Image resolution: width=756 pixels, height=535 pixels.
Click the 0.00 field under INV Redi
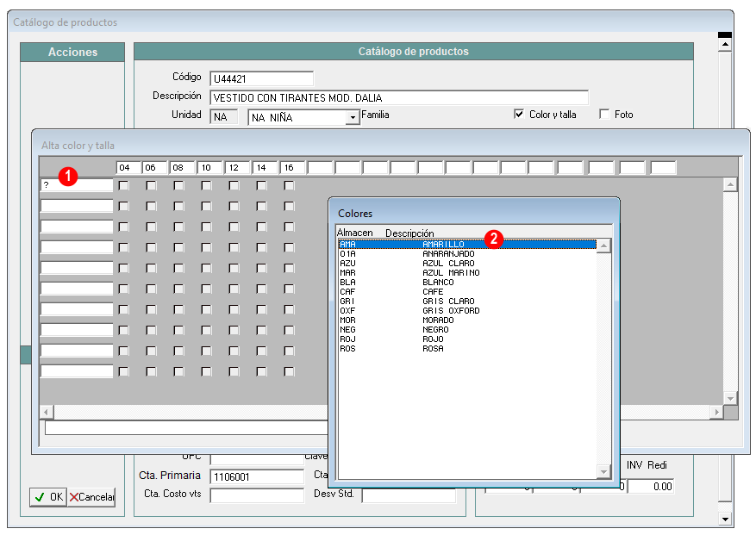coord(651,486)
